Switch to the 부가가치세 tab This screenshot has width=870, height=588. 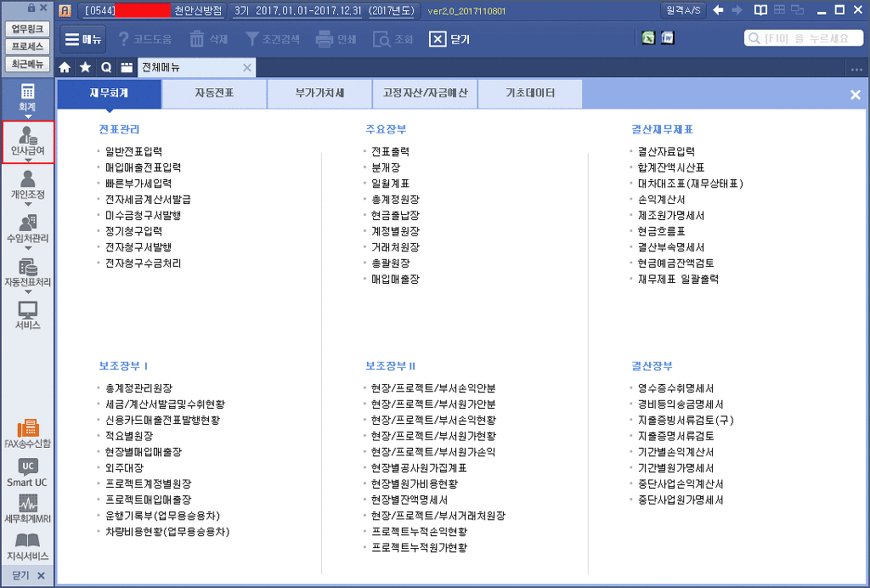[319, 93]
